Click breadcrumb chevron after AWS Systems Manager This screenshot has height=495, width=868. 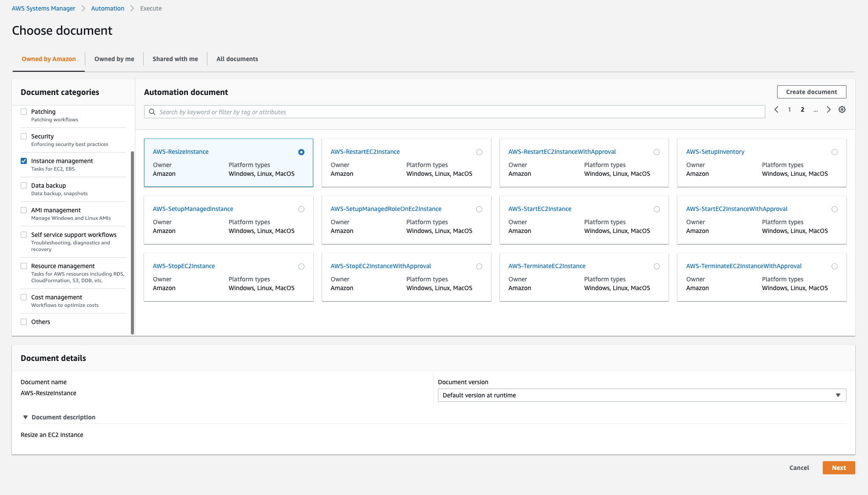click(x=83, y=8)
